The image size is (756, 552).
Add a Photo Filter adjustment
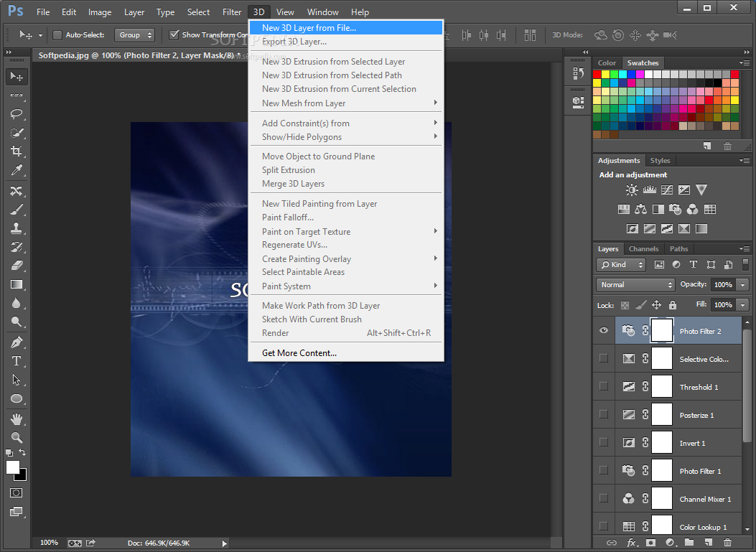[x=675, y=209]
